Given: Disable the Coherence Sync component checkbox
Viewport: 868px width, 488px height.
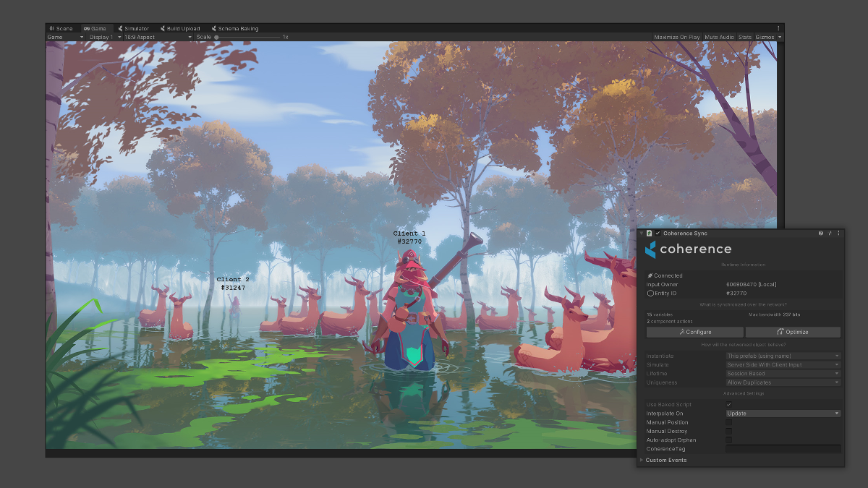Looking at the screenshot, I should tap(658, 234).
